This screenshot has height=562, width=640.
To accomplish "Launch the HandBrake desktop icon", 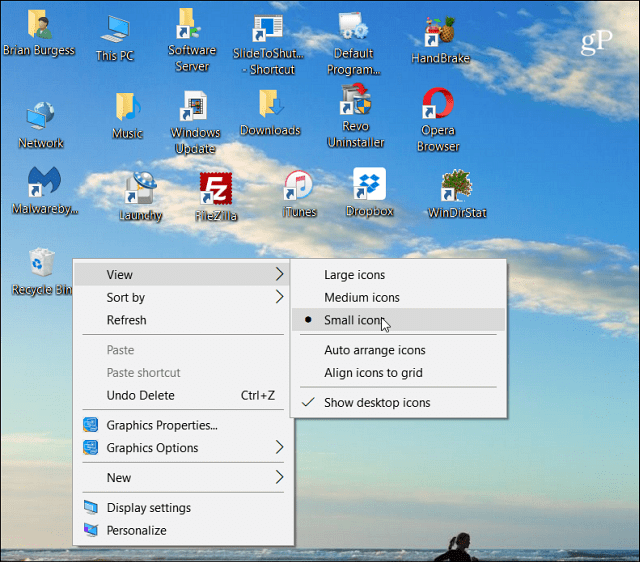I will [x=441, y=34].
